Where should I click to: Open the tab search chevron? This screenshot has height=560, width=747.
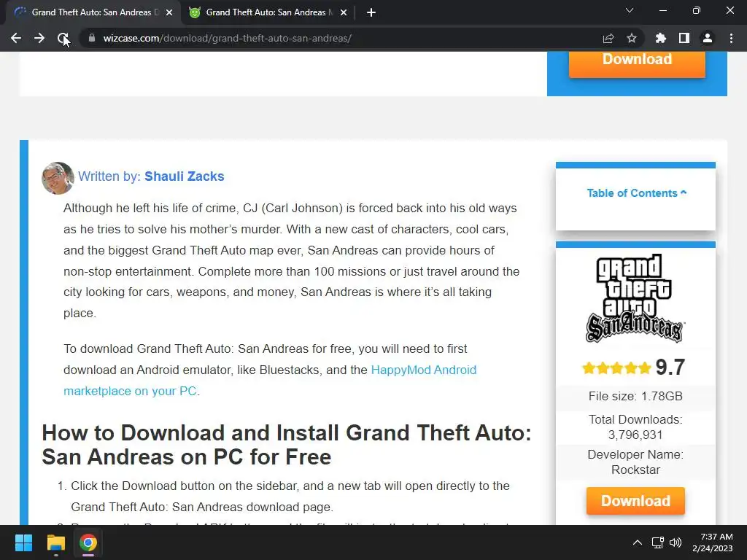[x=630, y=10]
